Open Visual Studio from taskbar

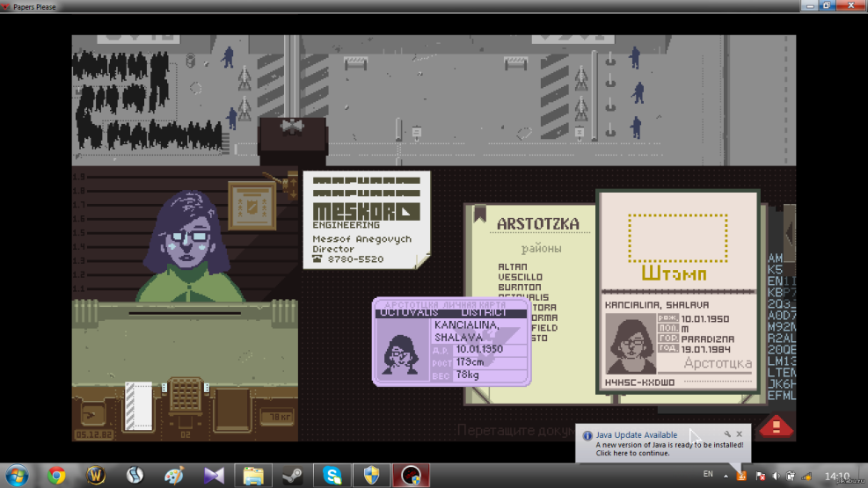point(214,476)
